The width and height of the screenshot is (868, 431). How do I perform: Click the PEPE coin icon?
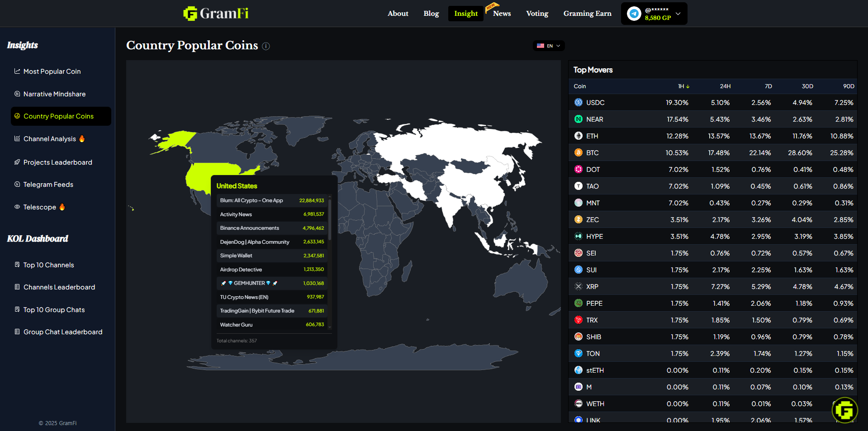point(578,303)
